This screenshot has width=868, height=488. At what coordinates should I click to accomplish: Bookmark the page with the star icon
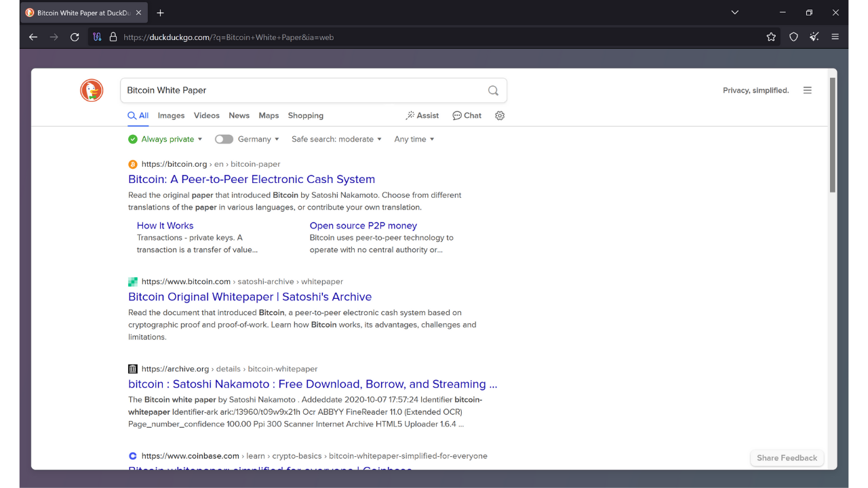pyautogui.click(x=771, y=37)
